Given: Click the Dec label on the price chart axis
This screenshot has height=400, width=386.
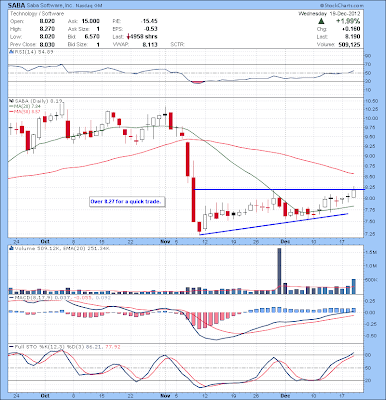Looking at the screenshot, I should [284, 241].
